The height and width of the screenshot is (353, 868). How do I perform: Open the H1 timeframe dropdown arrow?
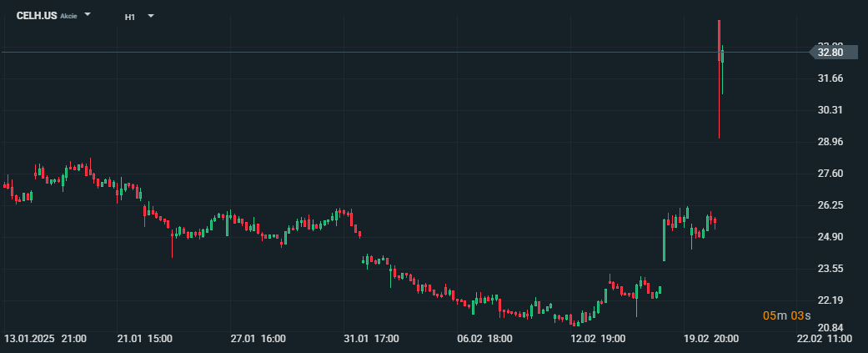[151, 16]
